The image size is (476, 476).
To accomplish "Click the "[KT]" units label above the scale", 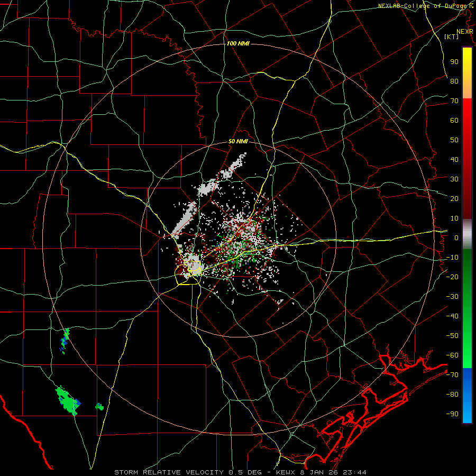I will [x=452, y=36].
